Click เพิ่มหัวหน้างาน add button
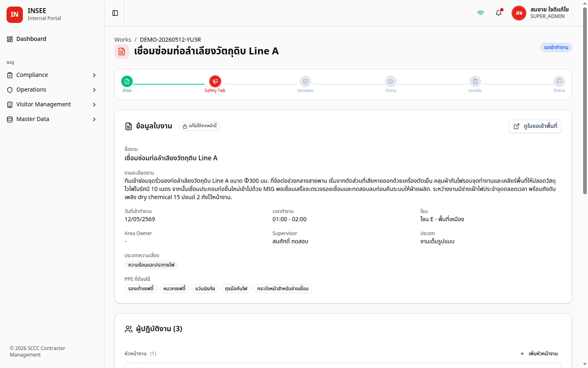The height and width of the screenshot is (368, 588). pos(539,354)
